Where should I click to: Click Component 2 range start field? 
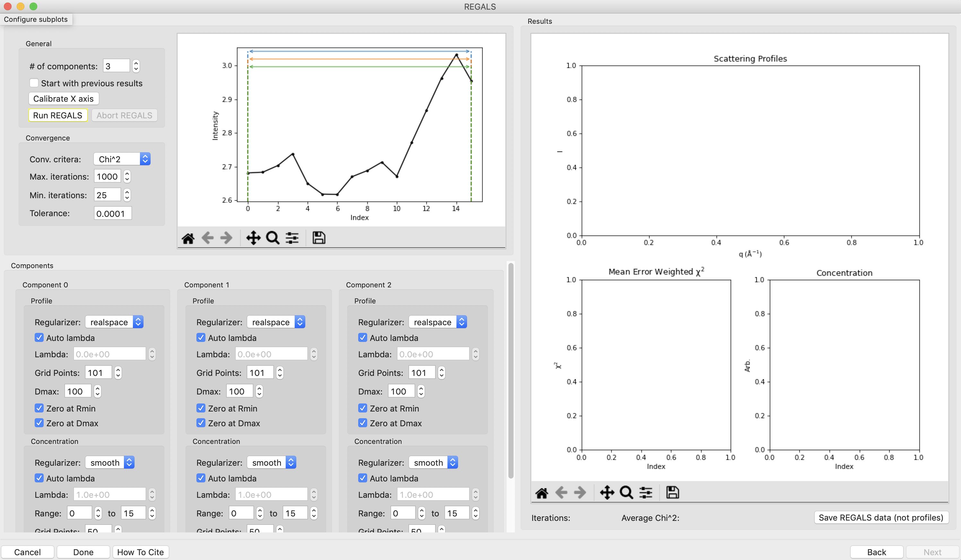tap(403, 513)
